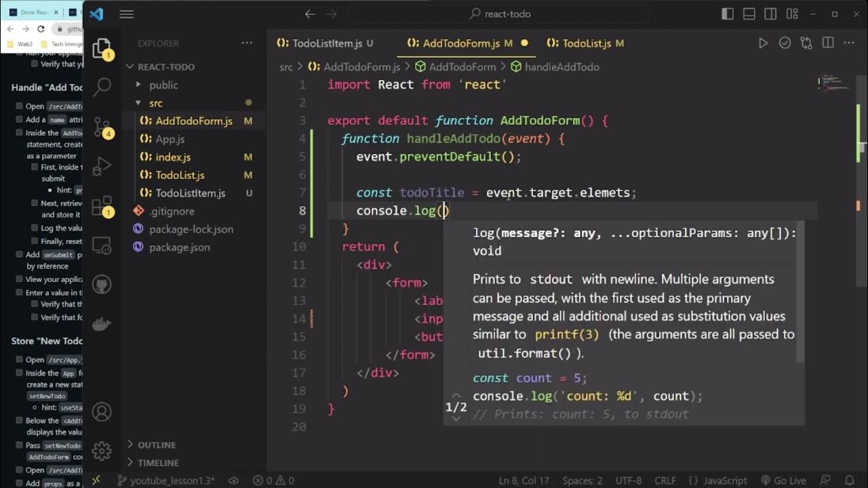Collapse the src folder
The width and height of the screenshot is (868, 488).
pos(156,103)
